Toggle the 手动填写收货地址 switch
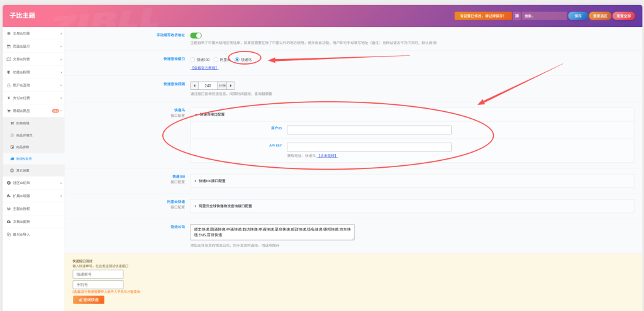644x311 pixels. click(x=196, y=36)
